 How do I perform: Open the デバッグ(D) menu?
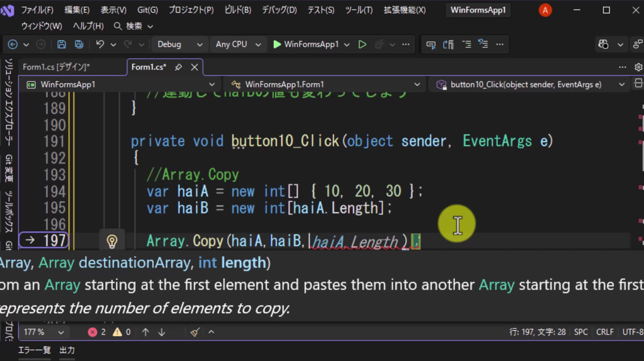point(279,10)
